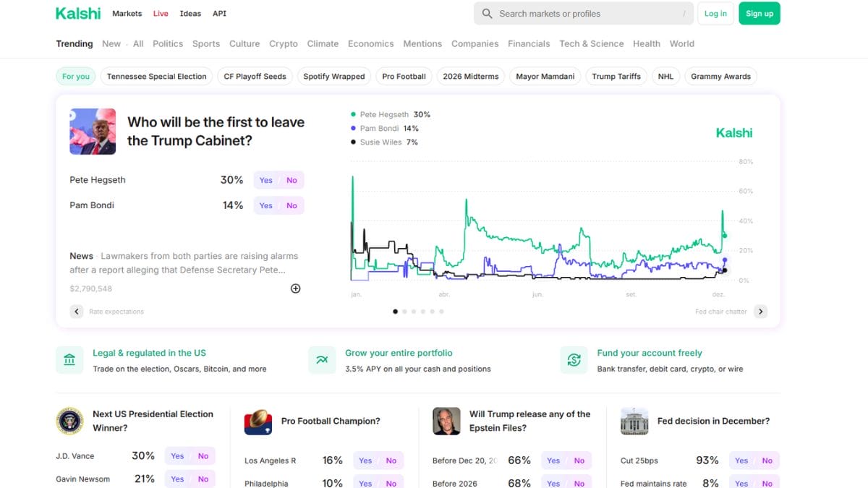This screenshot has width=868, height=488.
Task: Expand news with the plus circle icon
Action: click(x=295, y=288)
